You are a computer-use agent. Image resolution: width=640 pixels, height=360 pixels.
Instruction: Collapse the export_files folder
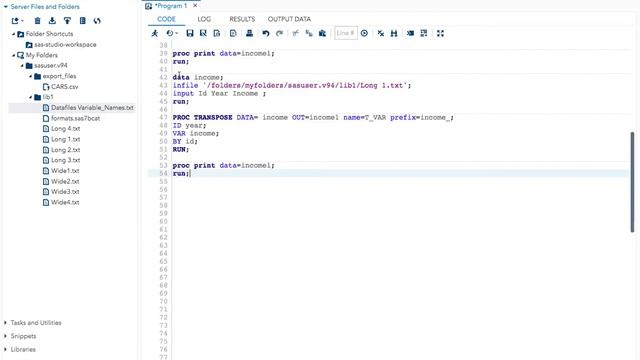pyautogui.click(x=31, y=76)
